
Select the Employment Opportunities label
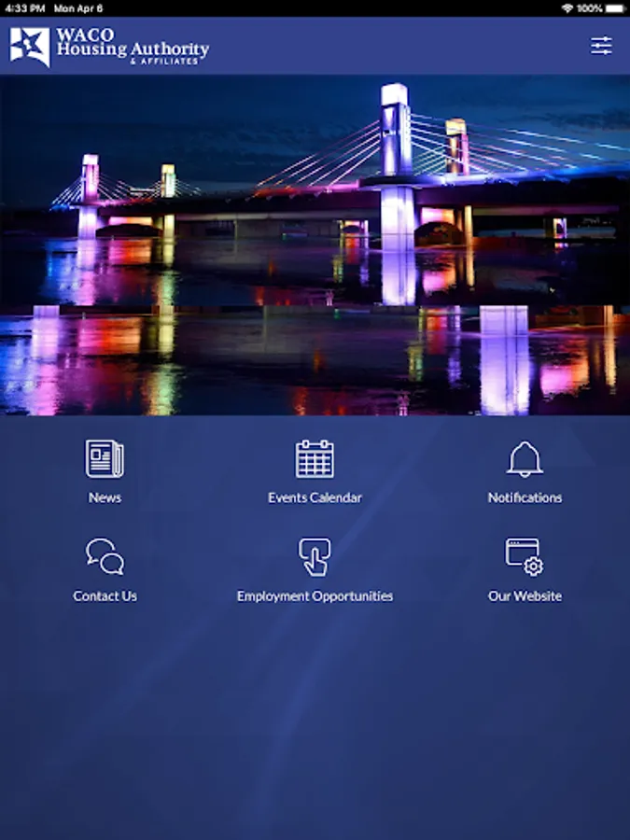(315, 596)
